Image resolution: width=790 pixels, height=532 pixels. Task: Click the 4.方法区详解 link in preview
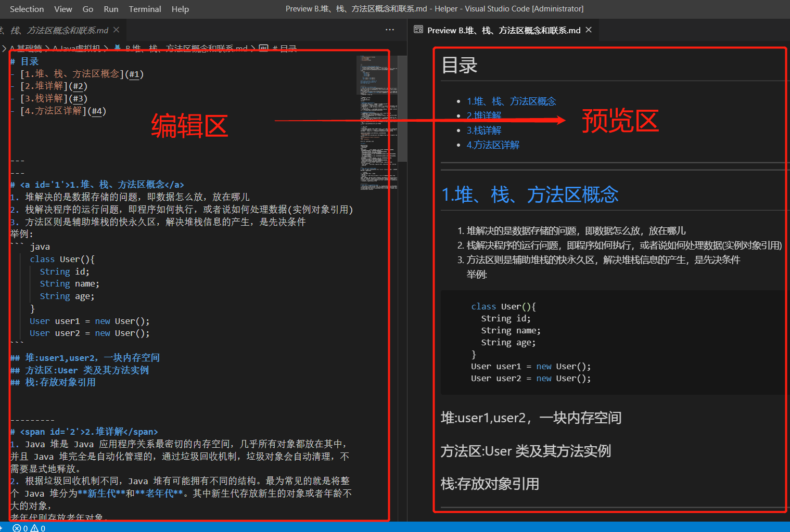pos(493,145)
